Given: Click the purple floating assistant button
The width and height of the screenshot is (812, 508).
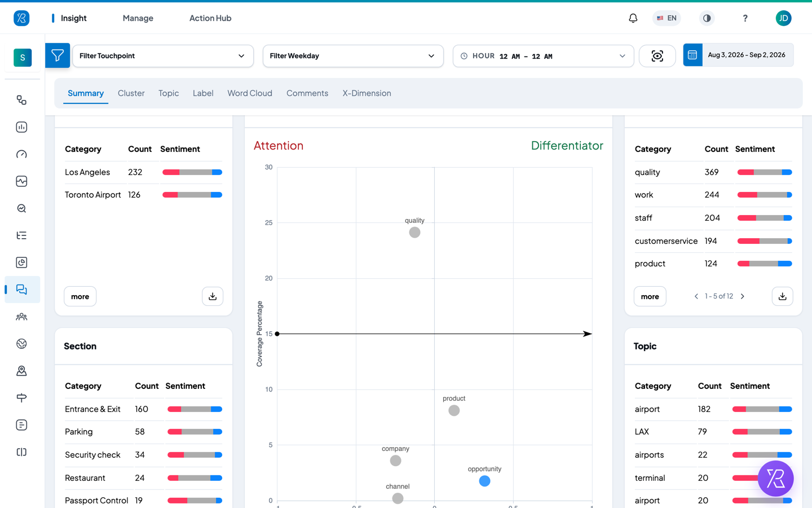Looking at the screenshot, I should pyautogui.click(x=775, y=478).
